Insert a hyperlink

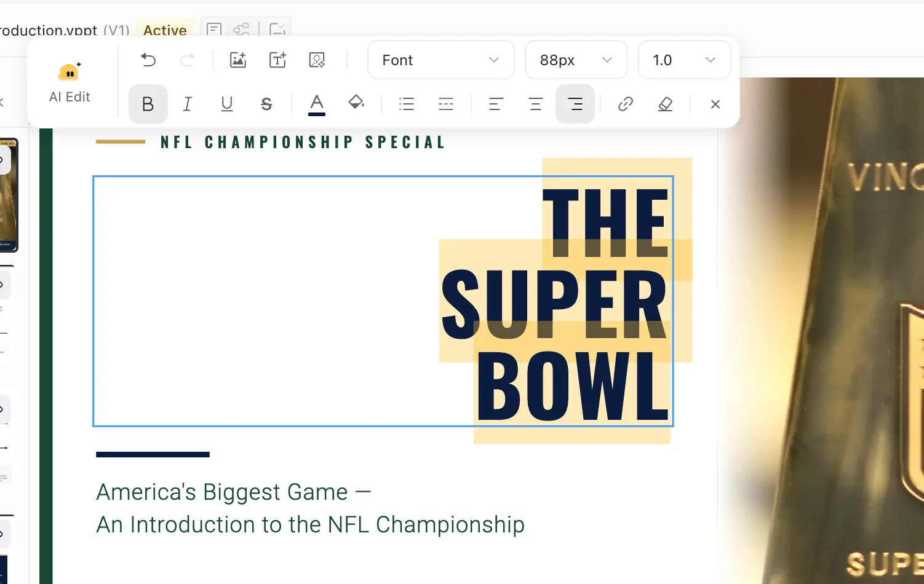click(626, 104)
